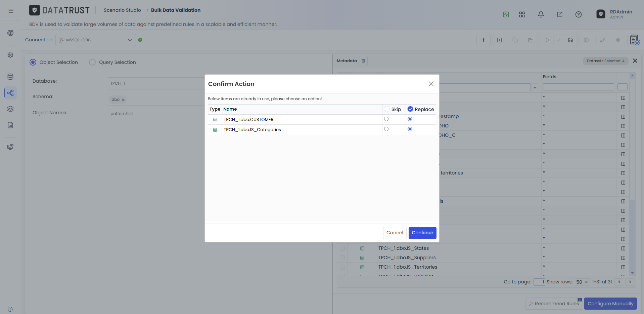Screen dimensions: 644x314
Task: Click the Database TPCH_1 field
Action: coord(156,83)
